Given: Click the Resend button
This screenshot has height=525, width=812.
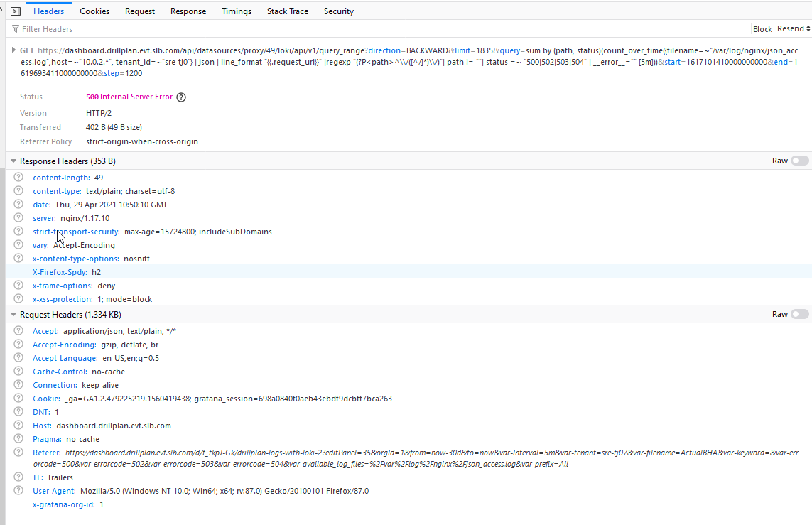Looking at the screenshot, I should [x=791, y=29].
